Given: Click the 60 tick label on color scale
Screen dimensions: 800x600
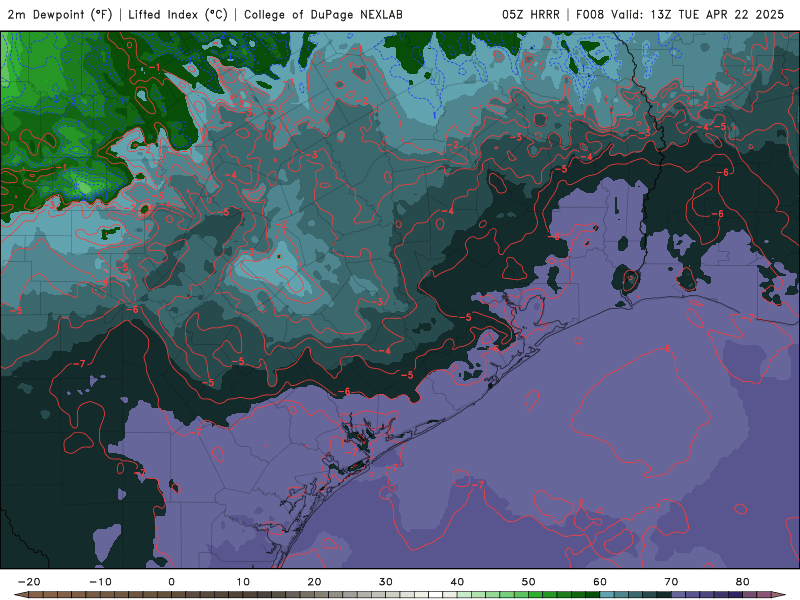Looking at the screenshot, I should 600,582.
